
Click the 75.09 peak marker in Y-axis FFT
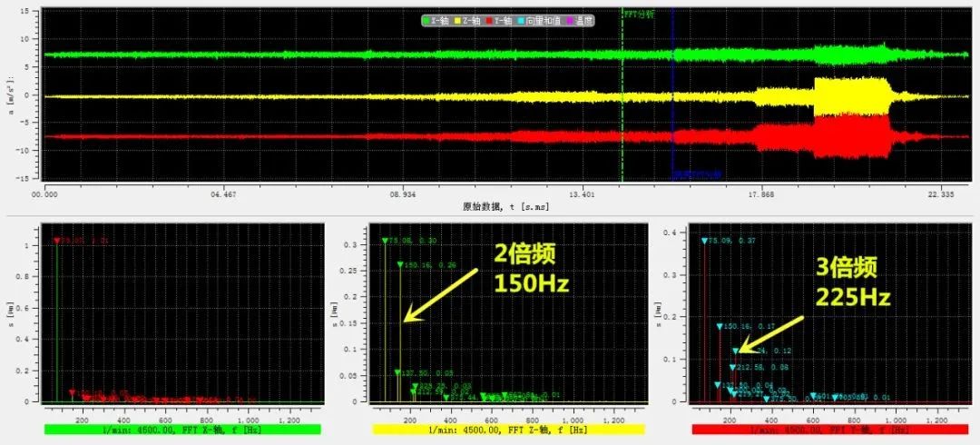[704, 241]
